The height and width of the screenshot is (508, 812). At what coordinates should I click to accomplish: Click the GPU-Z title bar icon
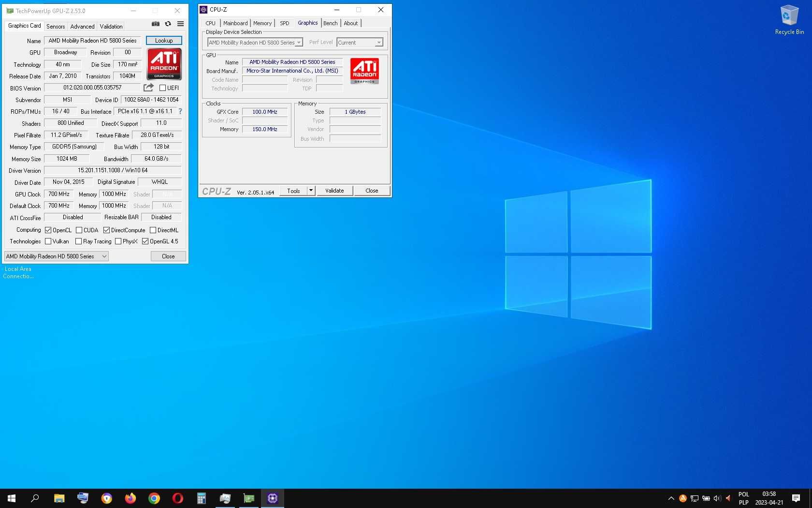pyautogui.click(x=10, y=11)
